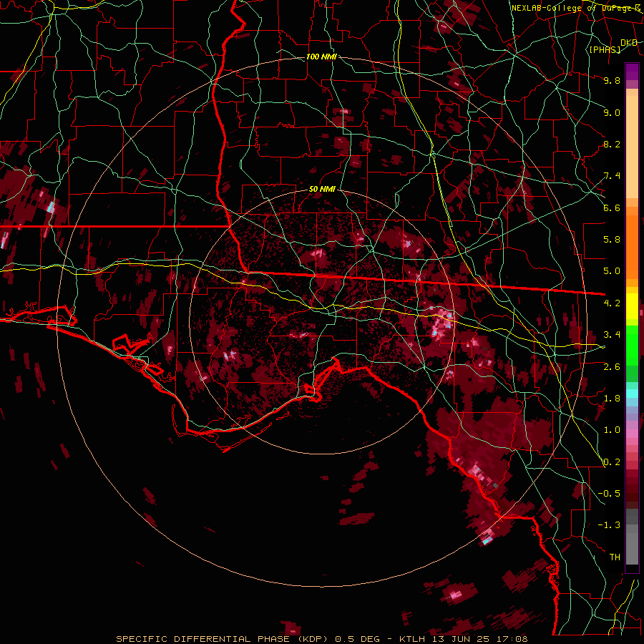Click the 9.8 value on color scale
The height and width of the screenshot is (644, 644).
(x=612, y=80)
